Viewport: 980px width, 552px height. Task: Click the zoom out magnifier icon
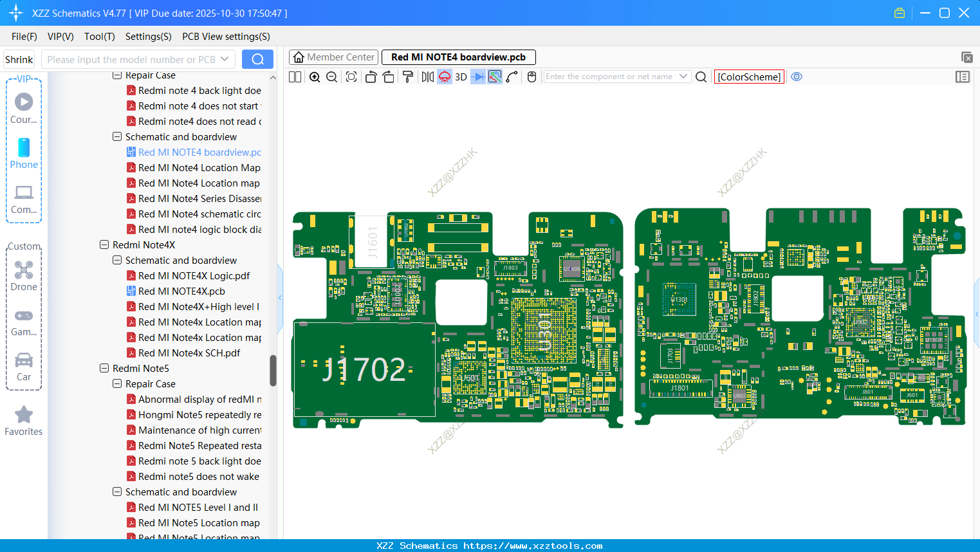pyautogui.click(x=332, y=77)
